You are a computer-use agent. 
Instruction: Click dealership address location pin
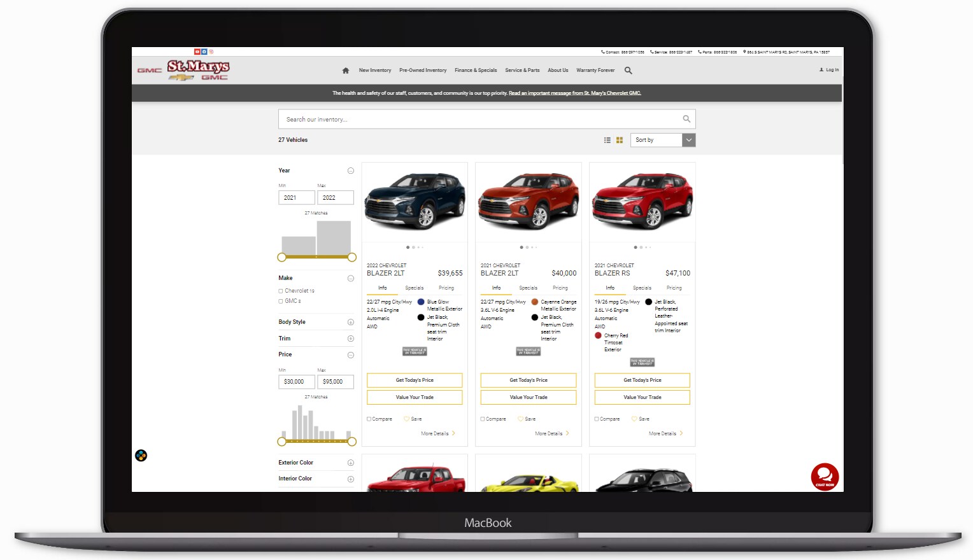[x=744, y=52]
